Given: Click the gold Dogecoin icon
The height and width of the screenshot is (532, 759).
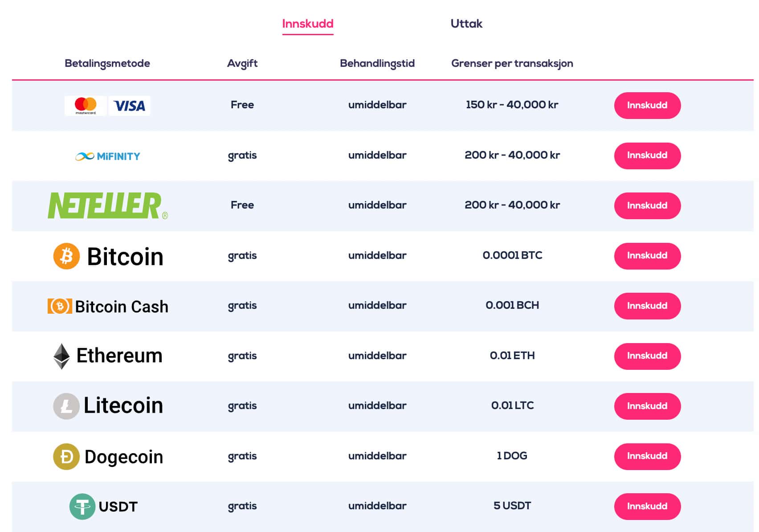Looking at the screenshot, I should pos(66,456).
